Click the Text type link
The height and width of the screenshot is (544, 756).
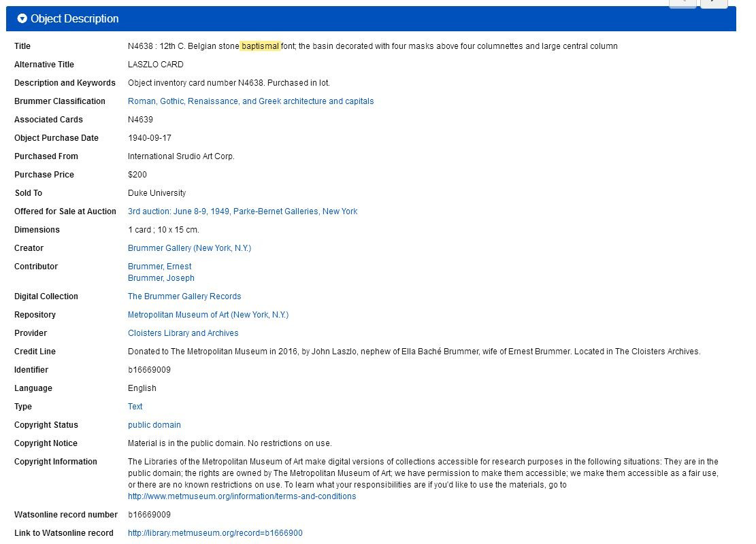coord(135,407)
